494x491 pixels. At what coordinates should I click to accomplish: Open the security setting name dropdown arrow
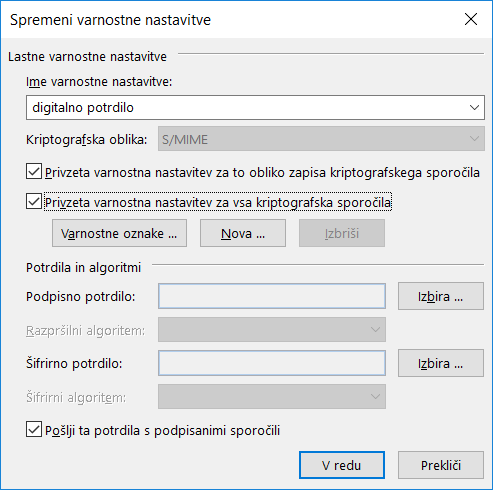coord(474,108)
